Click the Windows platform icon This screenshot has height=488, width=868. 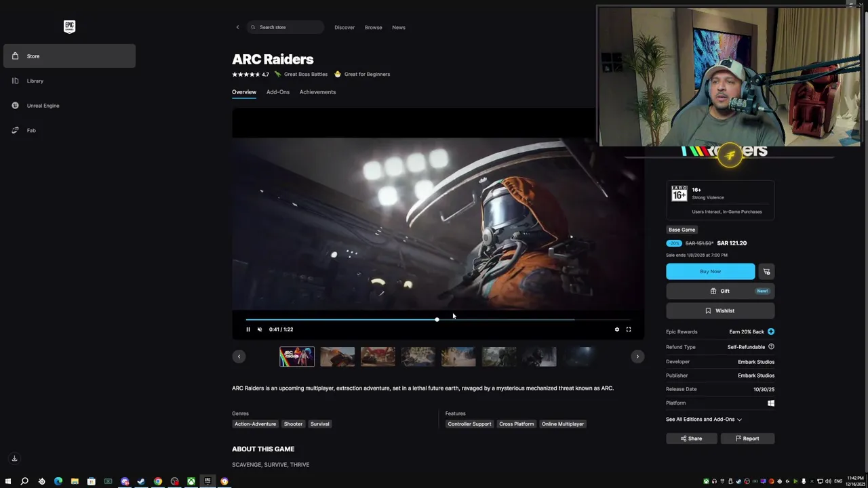771,403
